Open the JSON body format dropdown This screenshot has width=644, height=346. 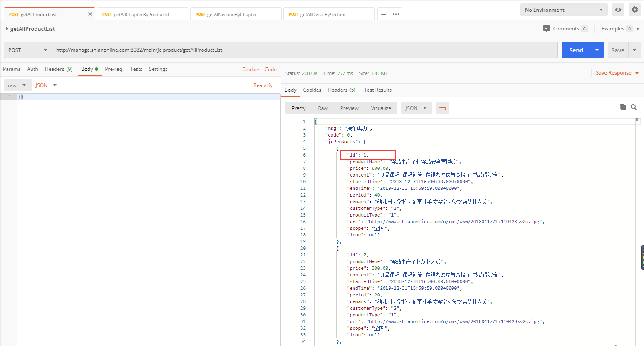click(x=46, y=85)
